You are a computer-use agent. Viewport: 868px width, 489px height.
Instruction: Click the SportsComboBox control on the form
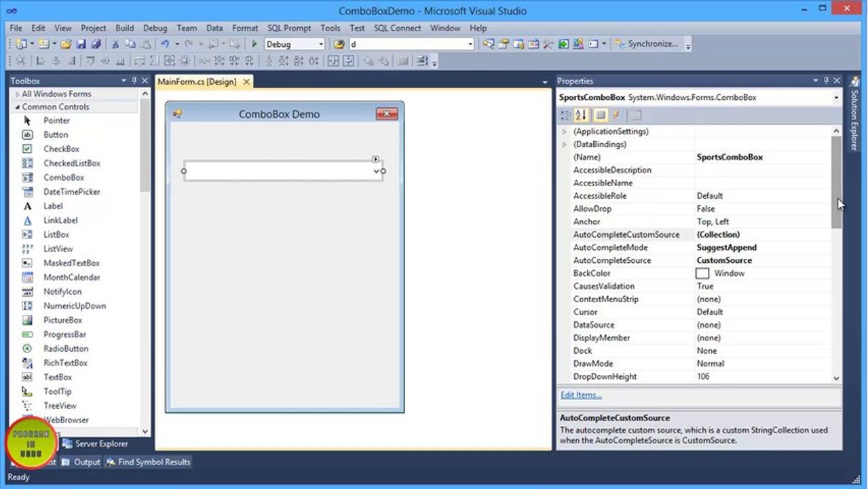tap(283, 170)
